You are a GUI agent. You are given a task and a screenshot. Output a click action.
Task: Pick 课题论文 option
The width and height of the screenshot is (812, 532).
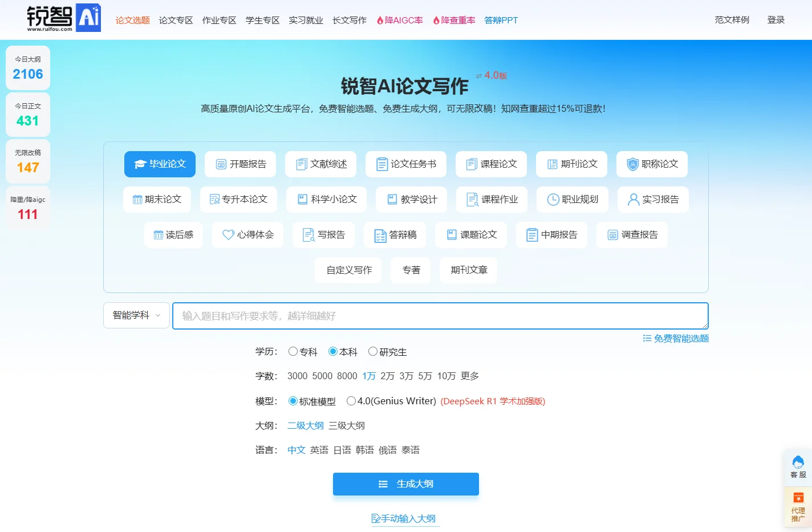point(471,235)
